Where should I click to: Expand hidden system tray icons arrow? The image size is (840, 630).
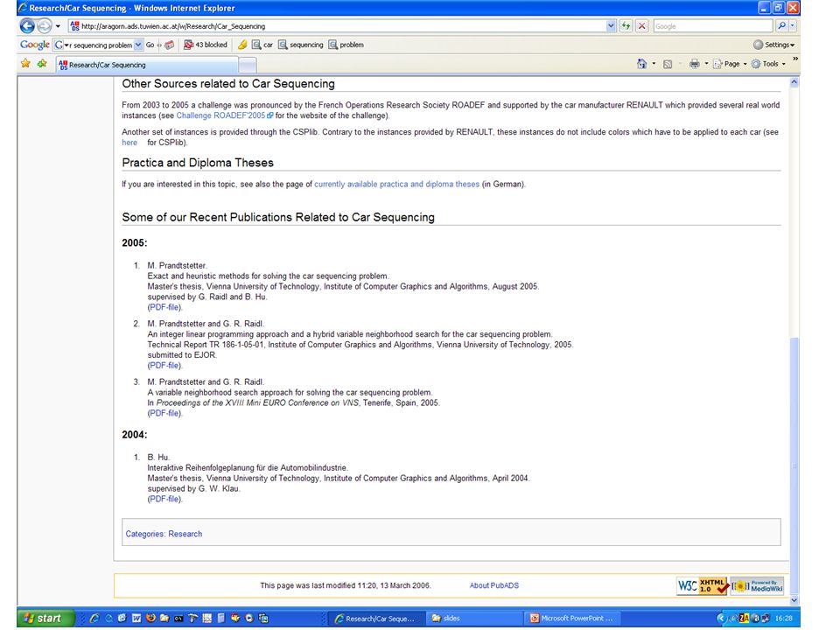click(721, 619)
